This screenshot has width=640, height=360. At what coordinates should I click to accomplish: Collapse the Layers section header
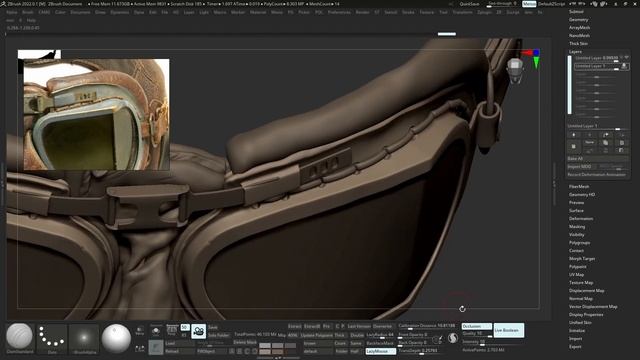click(x=575, y=52)
